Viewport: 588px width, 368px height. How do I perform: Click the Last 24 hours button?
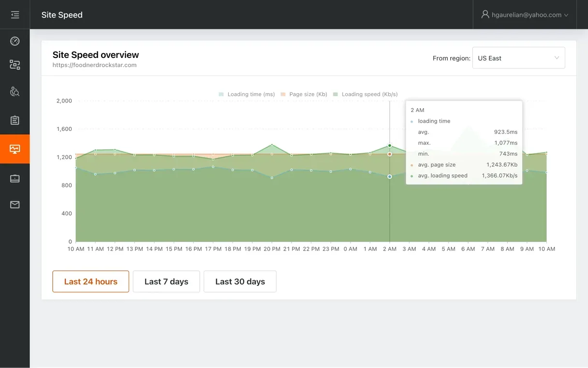click(90, 282)
